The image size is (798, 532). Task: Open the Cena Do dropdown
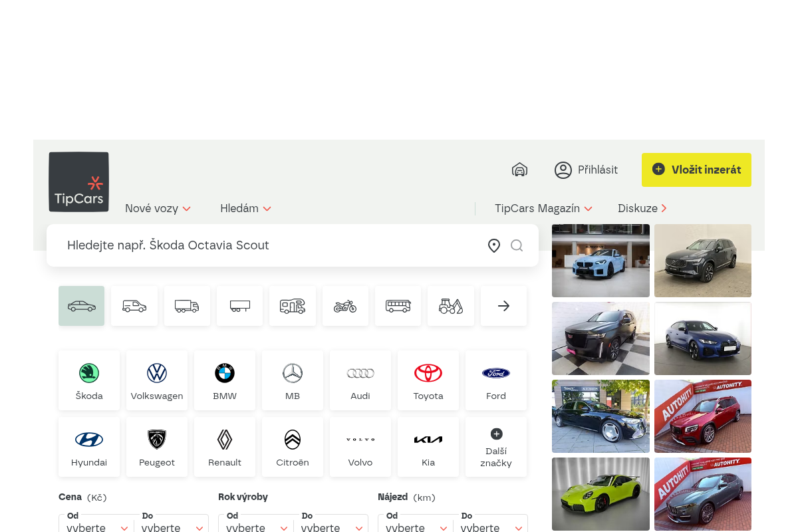(x=172, y=523)
